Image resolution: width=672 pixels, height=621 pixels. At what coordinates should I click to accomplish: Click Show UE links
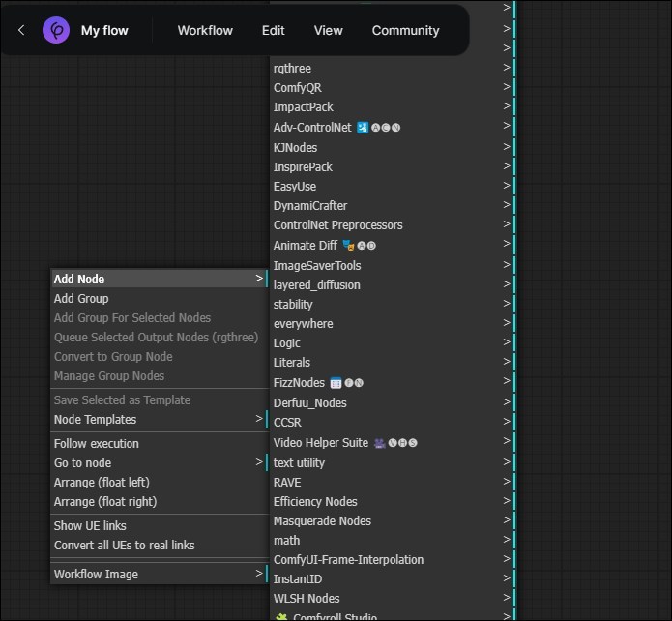[160, 526]
